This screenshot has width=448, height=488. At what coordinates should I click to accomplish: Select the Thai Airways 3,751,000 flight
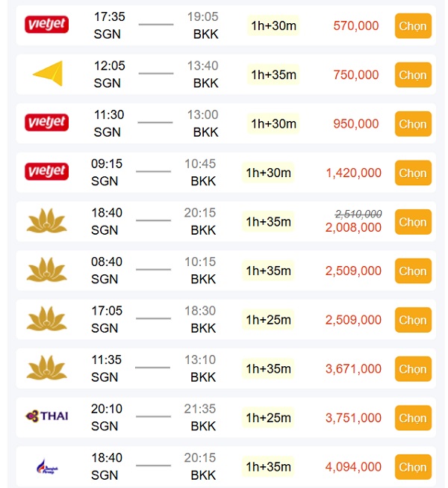(x=412, y=418)
